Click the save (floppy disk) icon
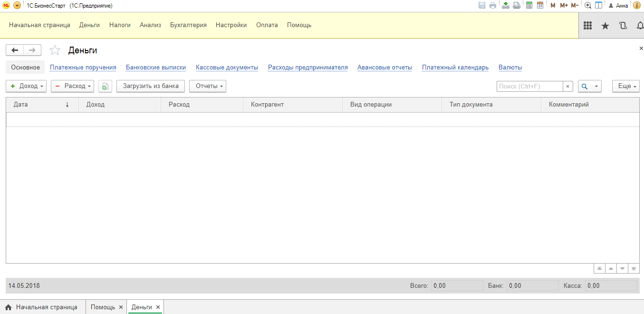 coord(482,6)
